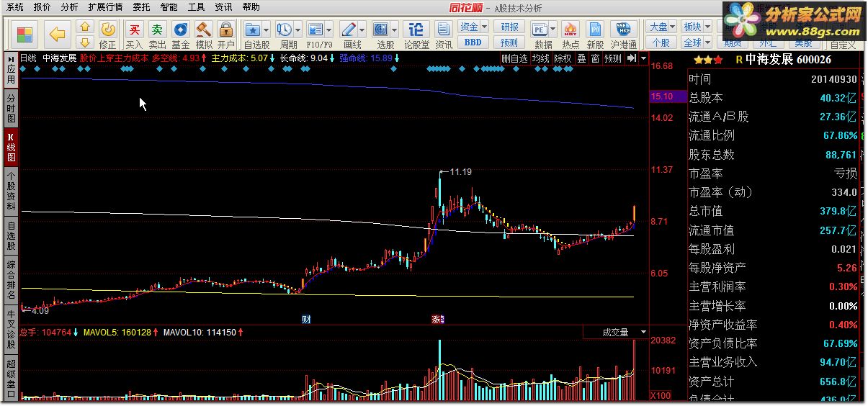The image size is (868, 406).
Task: Open the F10/F9 info icon
Action: click(x=315, y=30)
